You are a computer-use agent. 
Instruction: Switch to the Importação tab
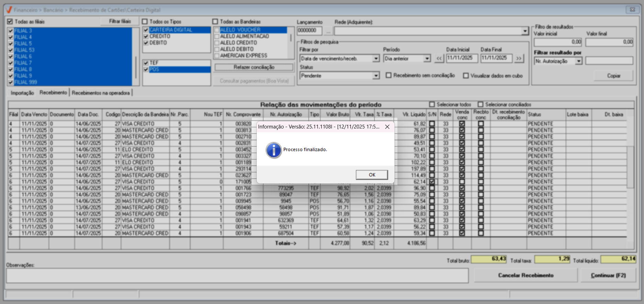click(x=22, y=93)
